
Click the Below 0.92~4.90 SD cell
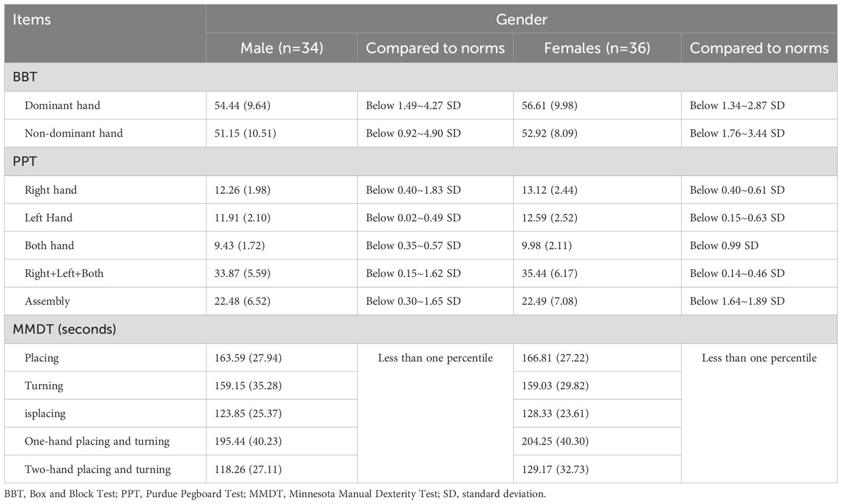(414, 133)
